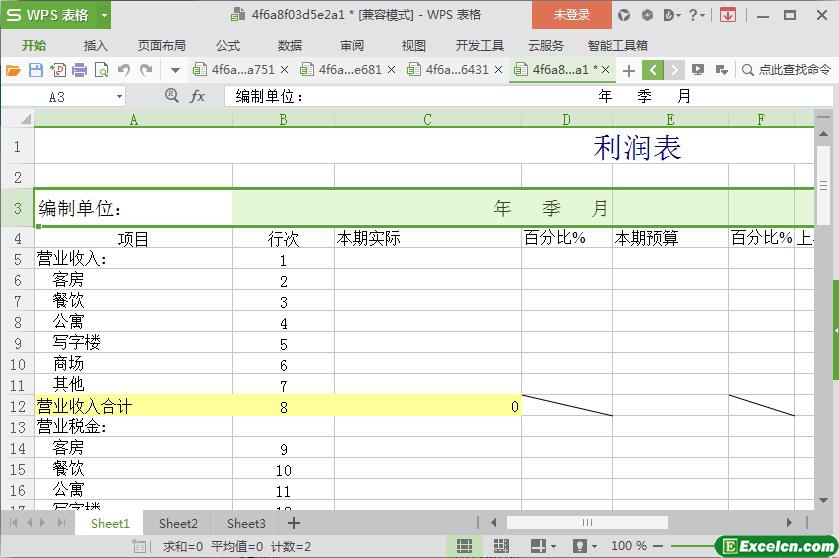Open the 插入 ribbon tab
Screen dimensions: 839x558
point(95,45)
